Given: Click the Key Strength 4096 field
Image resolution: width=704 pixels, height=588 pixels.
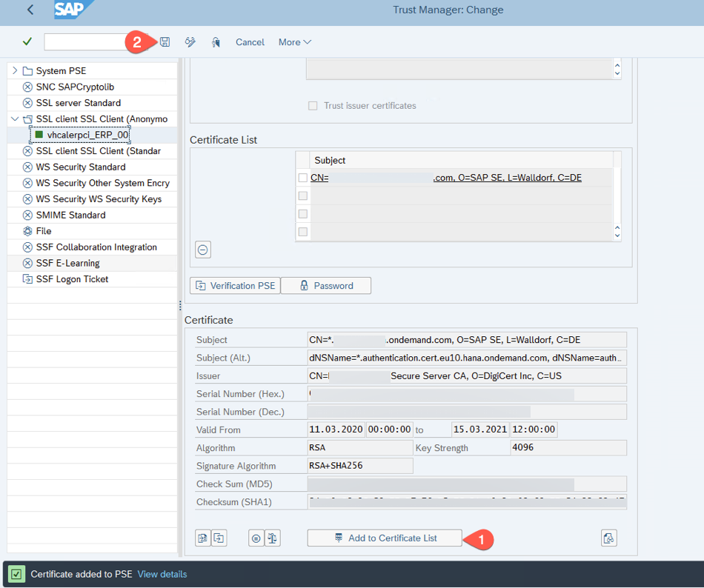Looking at the screenshot, I should (x=568, y=447).
